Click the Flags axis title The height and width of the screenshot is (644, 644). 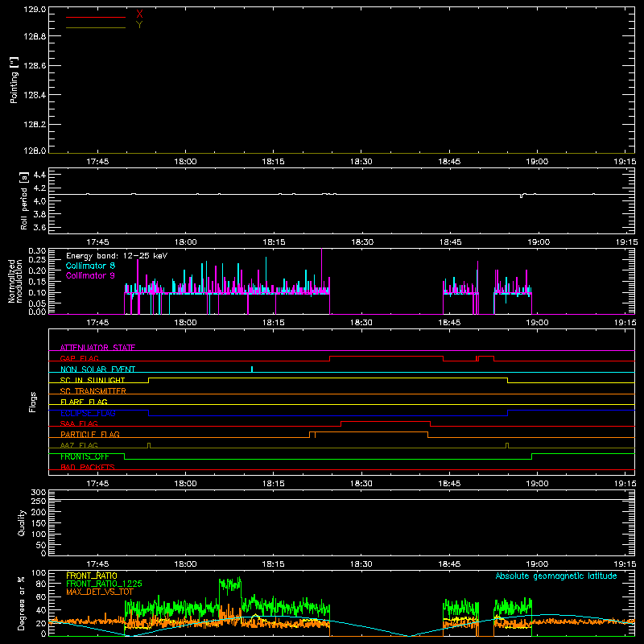click(x=33, y=402)
